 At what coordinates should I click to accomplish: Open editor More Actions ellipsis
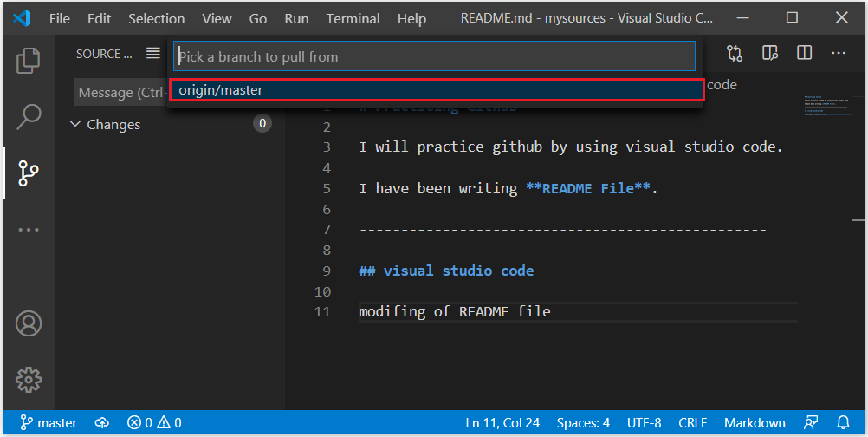(x=838, y=53)
